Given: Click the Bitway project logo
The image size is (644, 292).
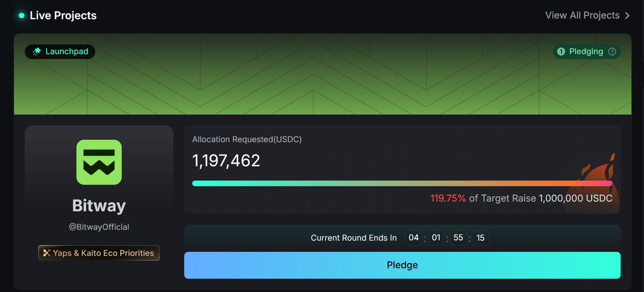Looking at the screenshot, I should pos(99,162).
